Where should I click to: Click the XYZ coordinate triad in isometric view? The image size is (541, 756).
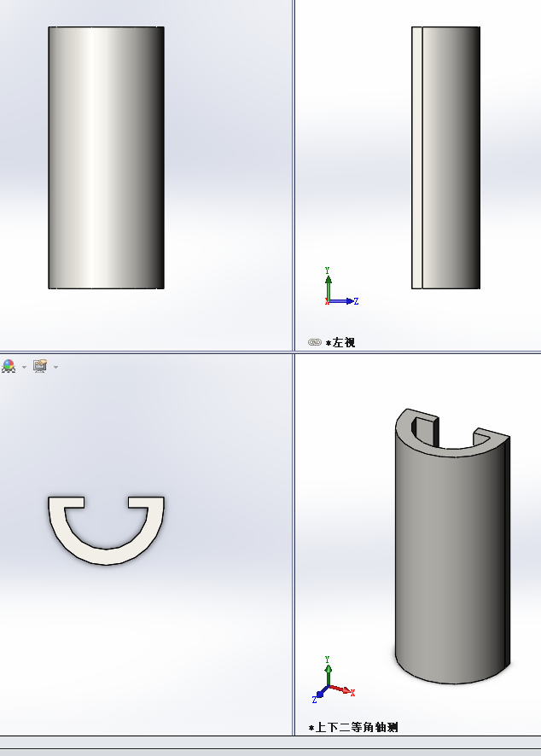point(334,679)
